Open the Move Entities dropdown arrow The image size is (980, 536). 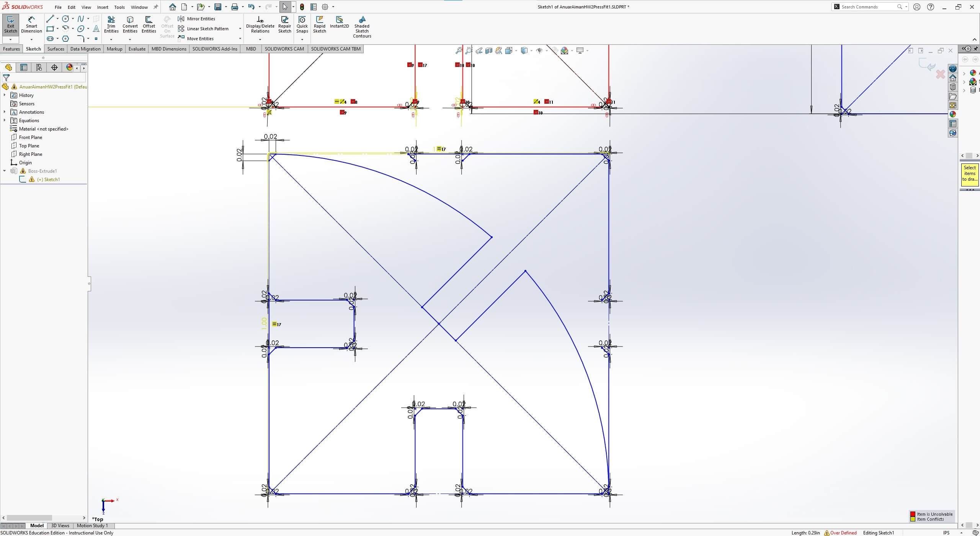coord(240,39)
